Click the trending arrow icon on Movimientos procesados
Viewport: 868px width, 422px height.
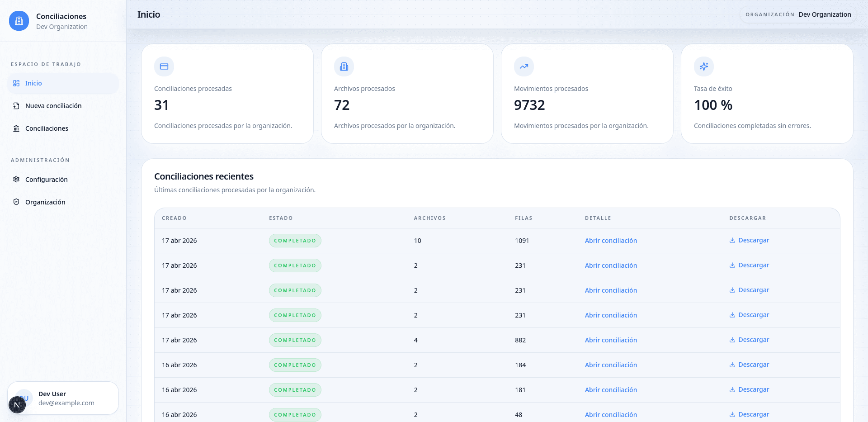tap(524, 66)
